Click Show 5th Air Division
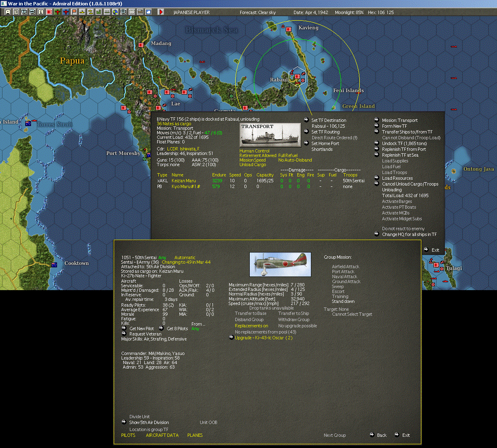This screenshot has height=448, width=497. point(149,422)
